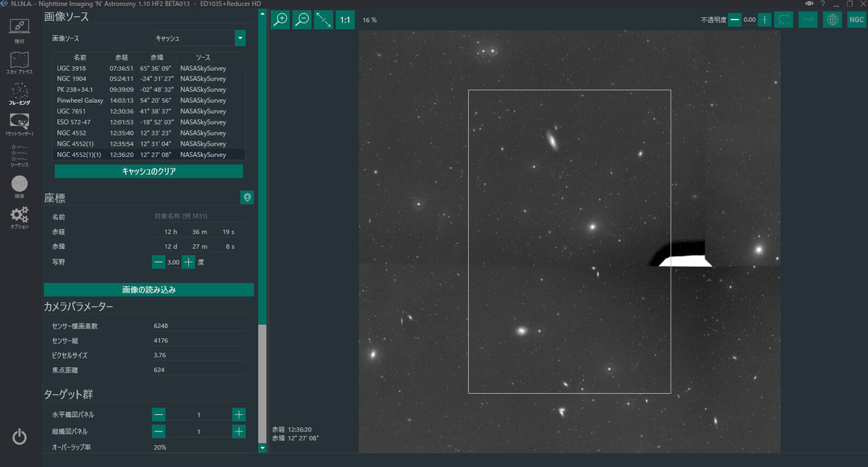Click the 赤経 minutes field 36 m
868x467 pixels.
196,232
